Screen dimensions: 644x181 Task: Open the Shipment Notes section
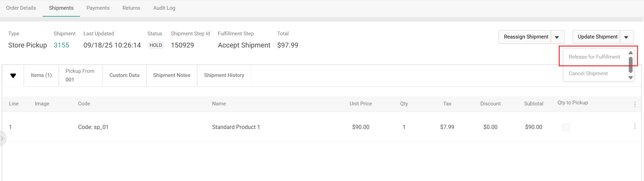(172, 75)
